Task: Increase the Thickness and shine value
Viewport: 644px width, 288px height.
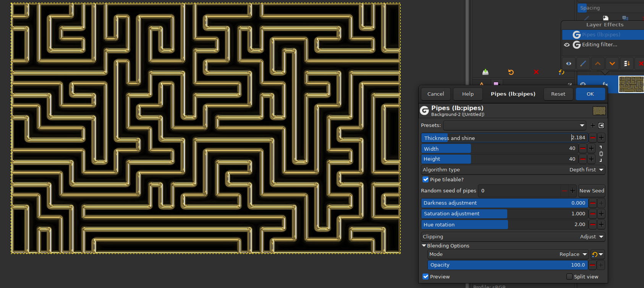Action: coord(601,138)
